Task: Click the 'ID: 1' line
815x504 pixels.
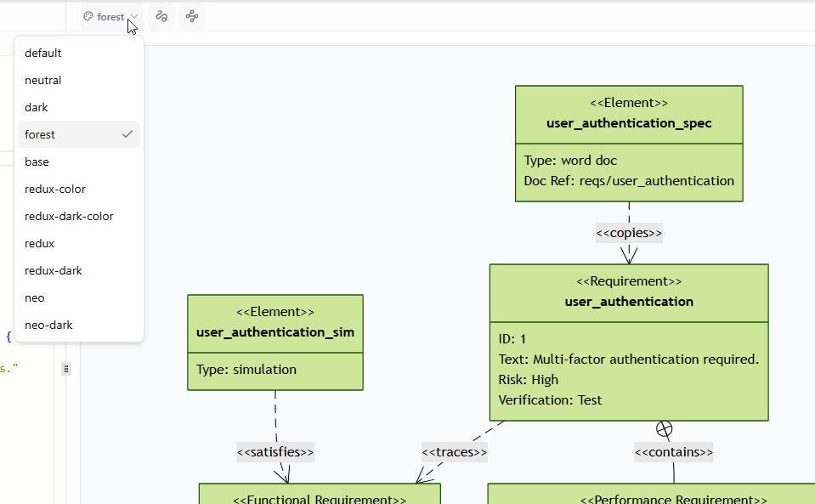Action: tap(512, 339)
